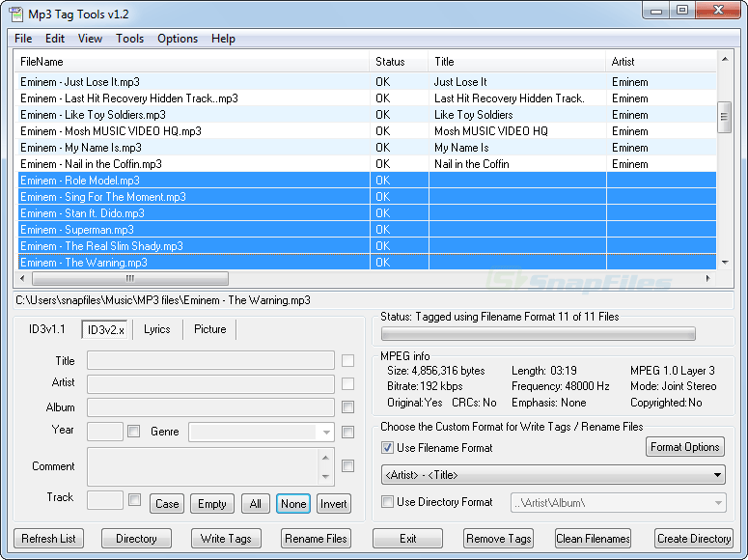748x560 pixels.
Task: Select 'Eminem - Superman.mp3' row
Action: coord(367,230)
